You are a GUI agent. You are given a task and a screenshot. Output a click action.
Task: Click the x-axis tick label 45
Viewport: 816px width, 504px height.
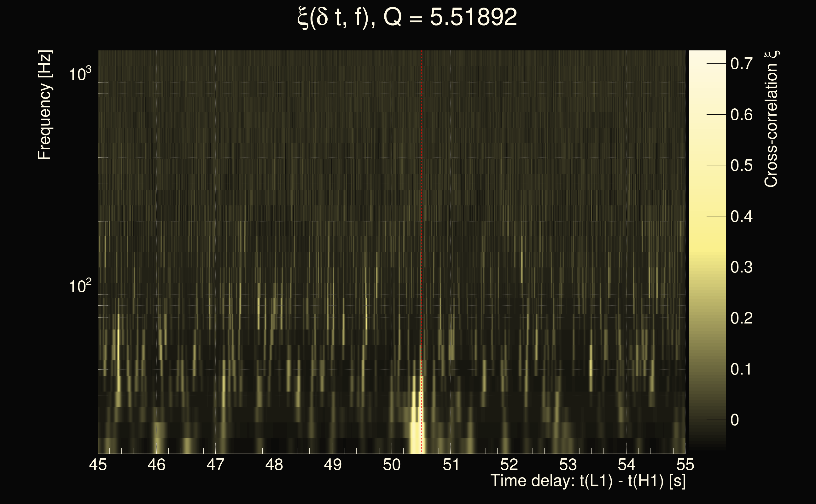(98, 465)
